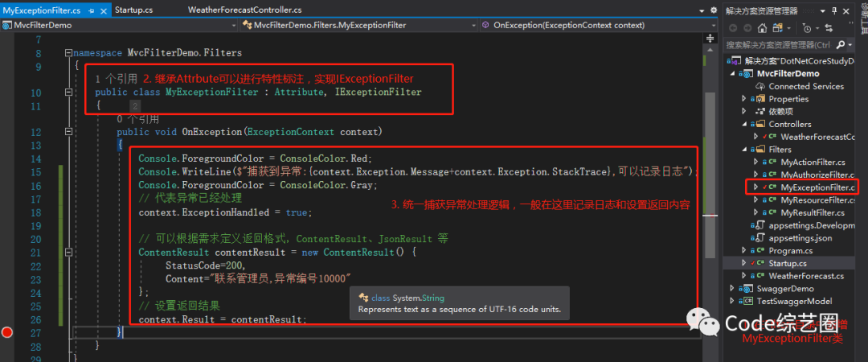Click the editor window settings gear icon

712,10
